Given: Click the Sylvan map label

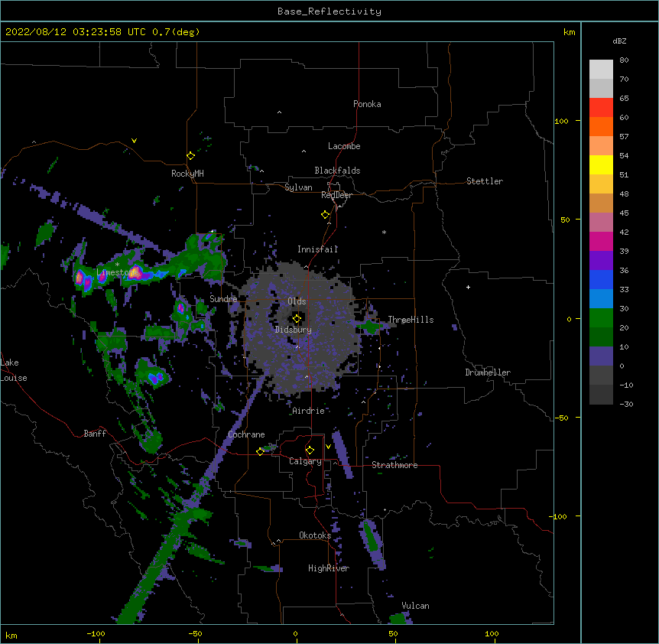Looking at the screenshot, I should coord(298,187).
